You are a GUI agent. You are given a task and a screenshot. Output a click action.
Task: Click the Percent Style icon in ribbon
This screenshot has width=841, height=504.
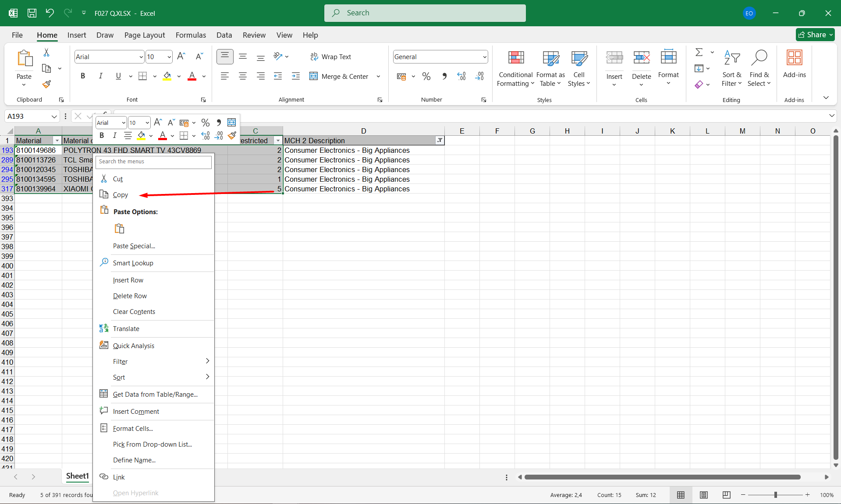426,76
